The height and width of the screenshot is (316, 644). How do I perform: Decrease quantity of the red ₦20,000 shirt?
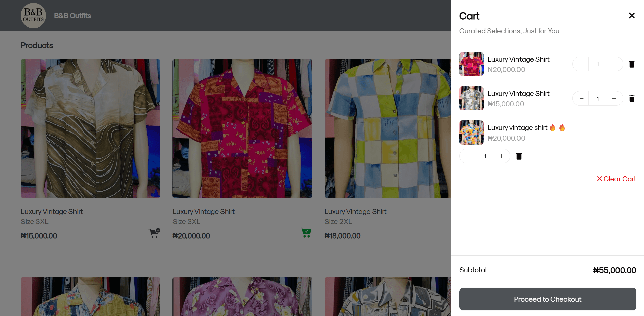[581, 64]
